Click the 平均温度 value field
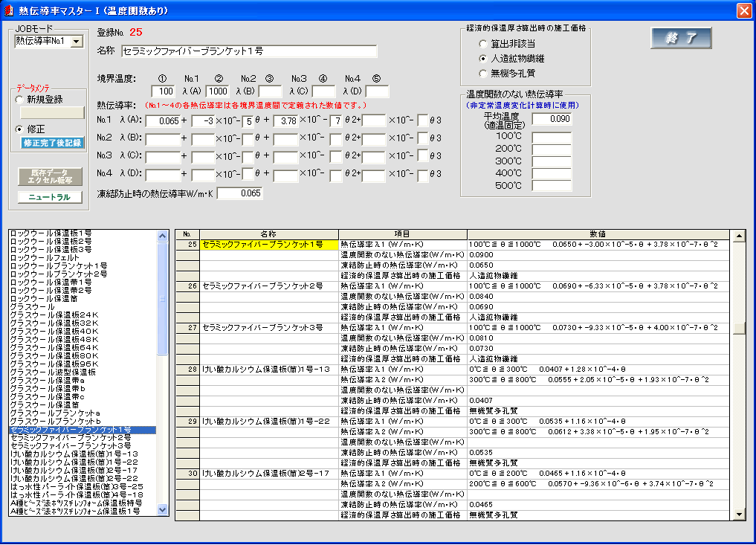The image size is (756, 545). click(x=552, y=119)
